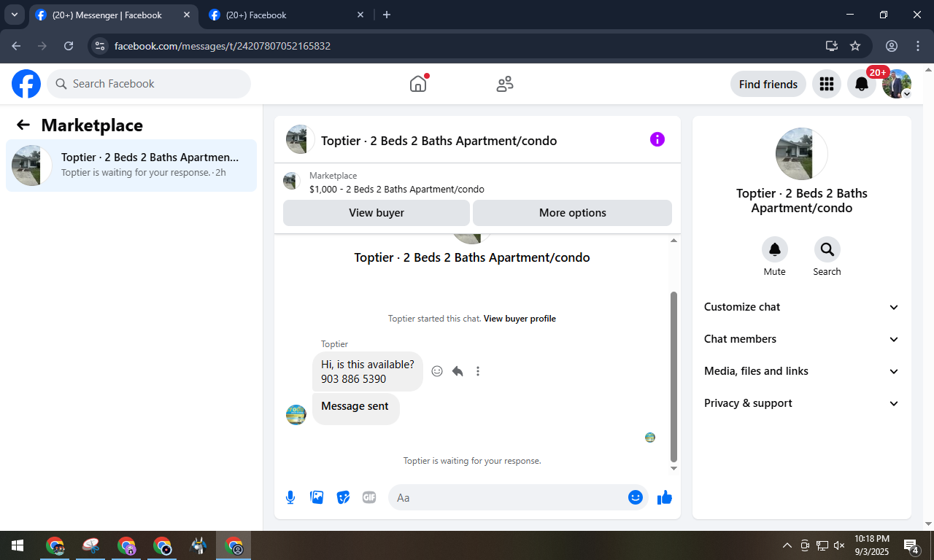
Task: Expand Customize chat section
Action: (802, 307)
